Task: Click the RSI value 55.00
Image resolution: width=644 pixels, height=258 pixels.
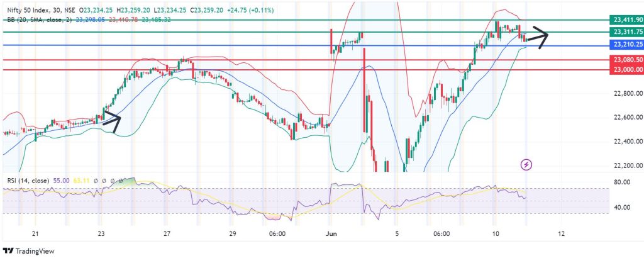Action: pyautogui.click(x=60, y=181)
